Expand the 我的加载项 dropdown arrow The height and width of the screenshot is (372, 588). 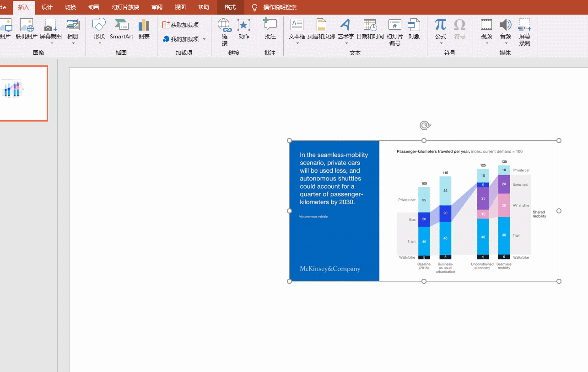tap(205, 39)
